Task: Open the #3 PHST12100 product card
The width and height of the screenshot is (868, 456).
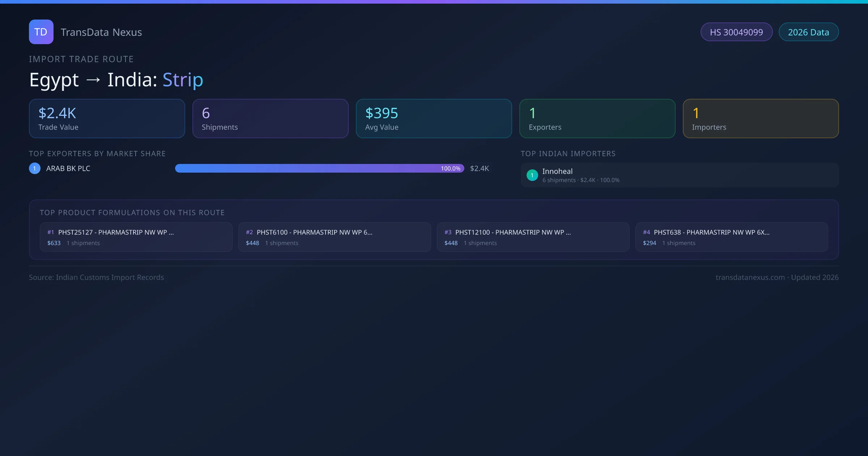Action: pyautogui.click(x=533, y=237)
